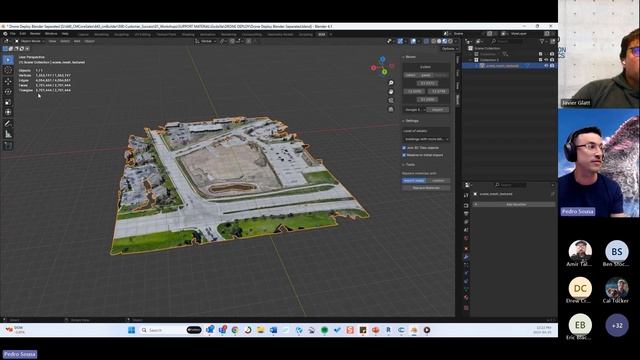Click the Windows Start button
The width and height of the screenshot is (640, 360).
pos(131,330)
